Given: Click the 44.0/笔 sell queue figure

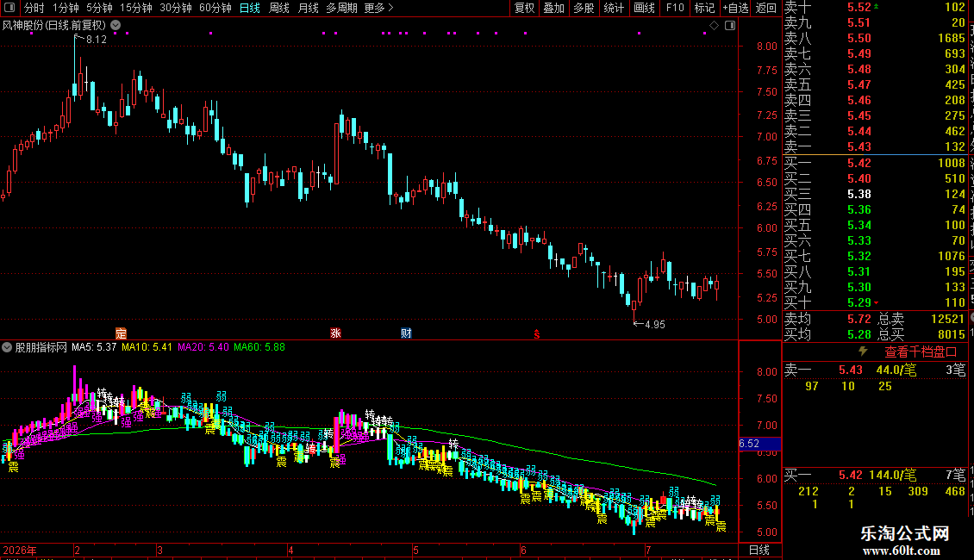Looking at the screenshot, I should tap(896, 370).
